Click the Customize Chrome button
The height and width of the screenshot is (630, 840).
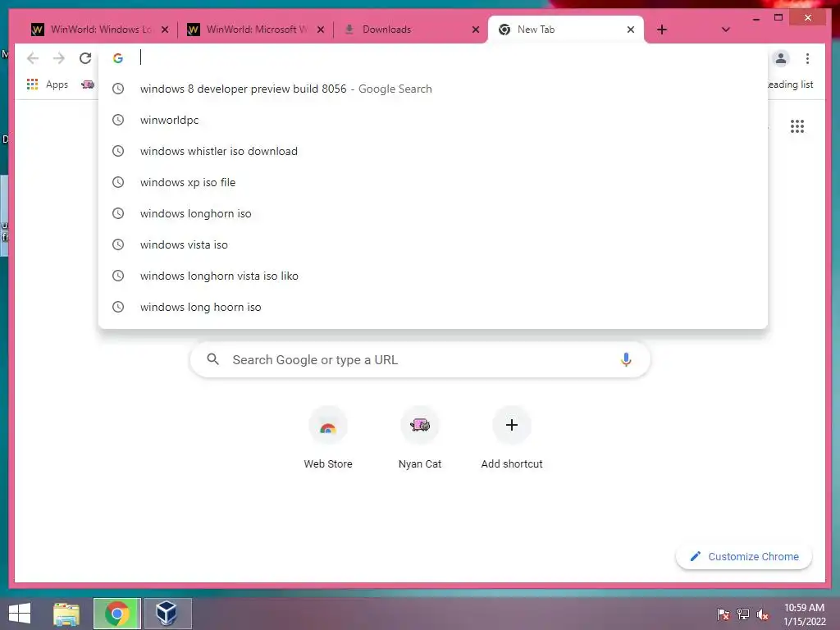pyautogui.click(x=743, y=557)
